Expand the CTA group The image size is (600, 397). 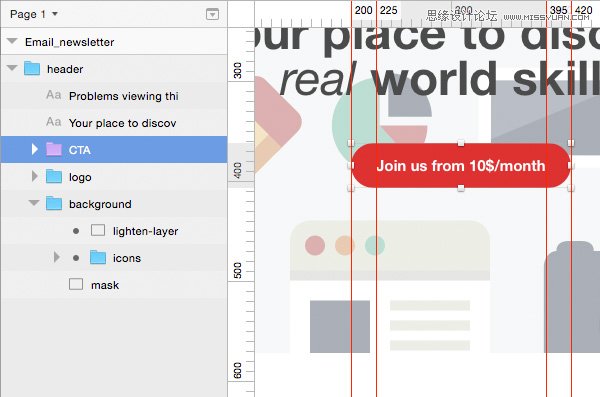coord(34,149)
